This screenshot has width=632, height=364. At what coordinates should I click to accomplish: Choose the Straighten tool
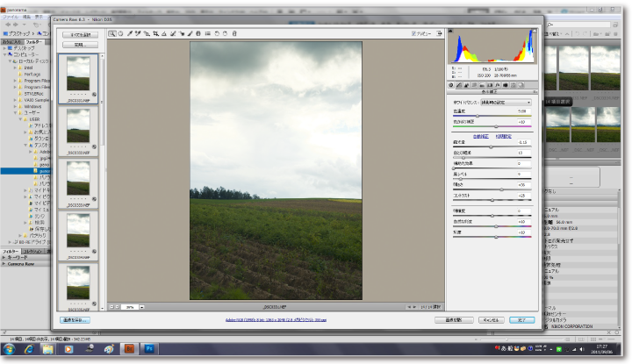coord(164,34)
